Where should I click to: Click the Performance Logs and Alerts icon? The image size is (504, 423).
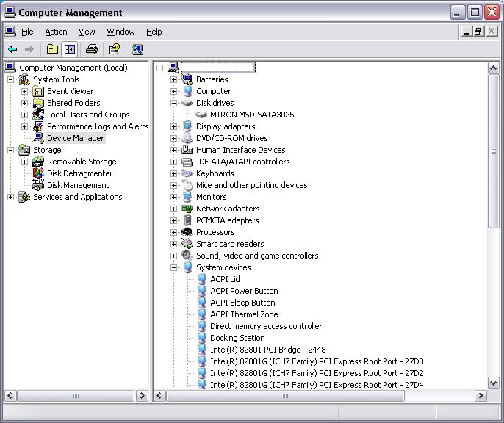[x=38, y=126]
